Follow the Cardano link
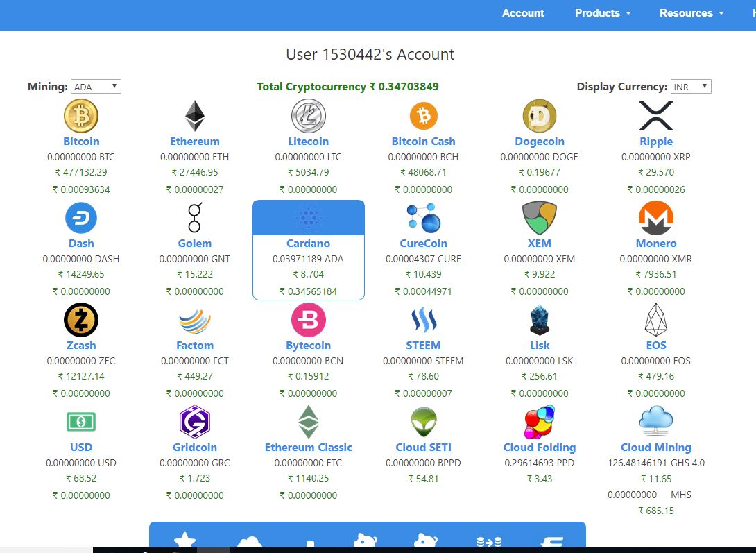Screen dimensions: 756x553 point(309,243)
